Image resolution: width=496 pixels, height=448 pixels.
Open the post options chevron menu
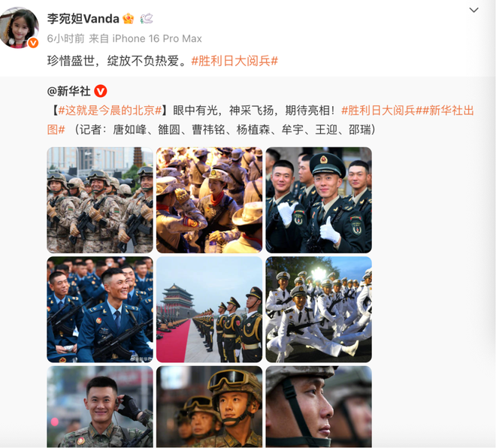473,10
